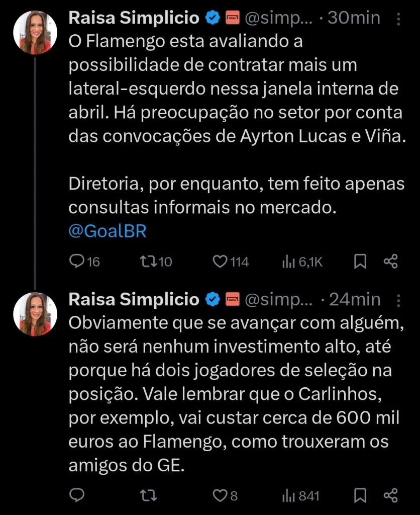View analytics of the 6,1K views tweet

click(288, 262)
